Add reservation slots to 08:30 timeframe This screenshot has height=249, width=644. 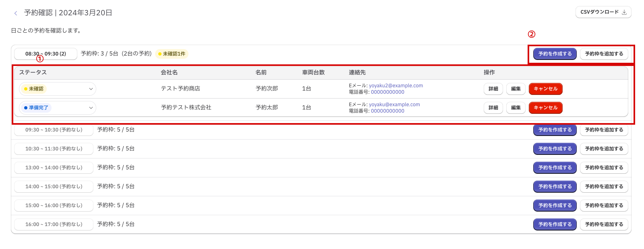pos(604,54)
